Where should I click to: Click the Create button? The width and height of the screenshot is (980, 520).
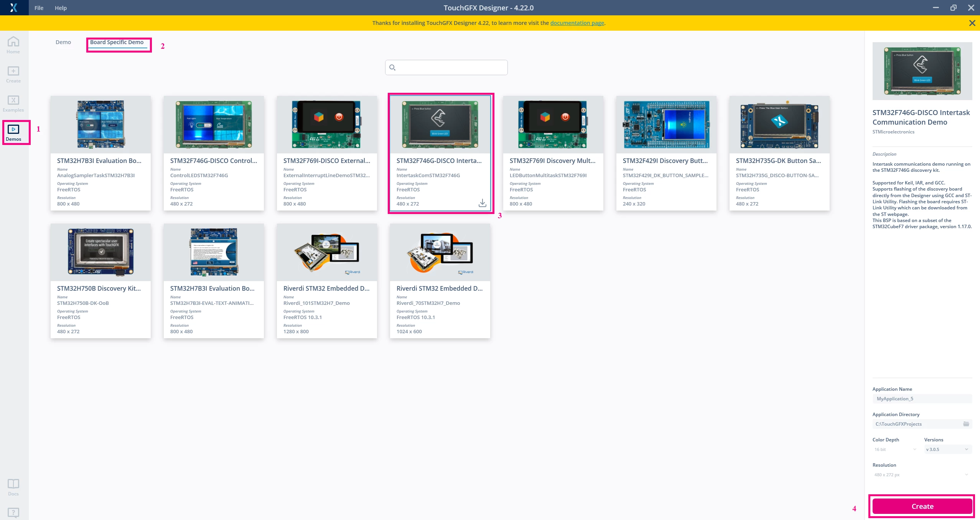tap(922, 506)
